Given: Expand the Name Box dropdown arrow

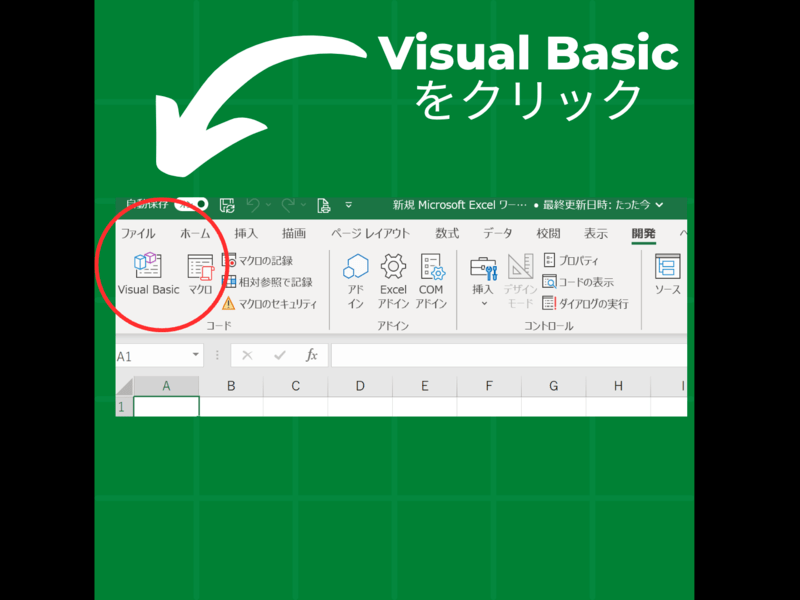Looking at the screenshot, I should (196, 355).
